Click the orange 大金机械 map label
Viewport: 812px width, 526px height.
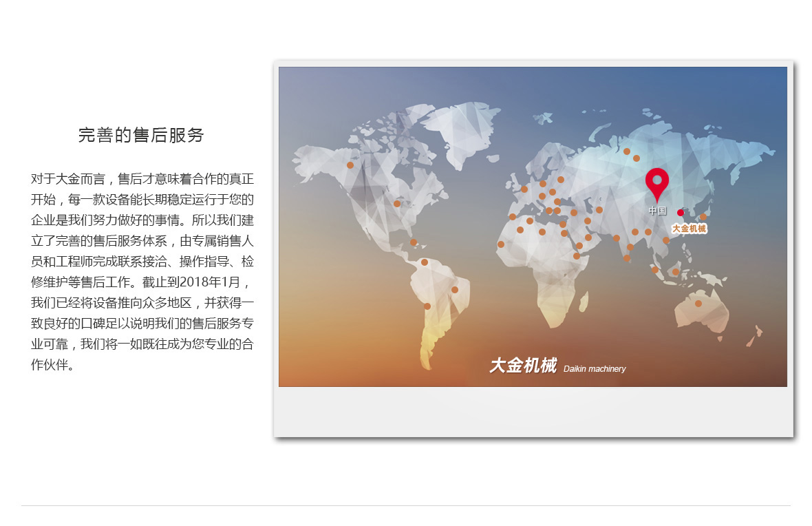[689, 229]
